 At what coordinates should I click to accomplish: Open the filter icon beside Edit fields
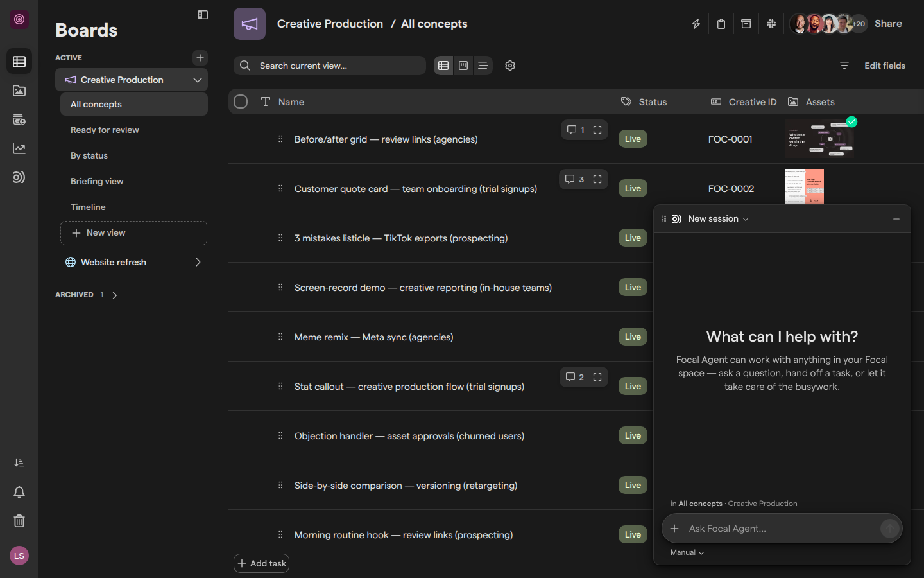[x=844, y=66]
